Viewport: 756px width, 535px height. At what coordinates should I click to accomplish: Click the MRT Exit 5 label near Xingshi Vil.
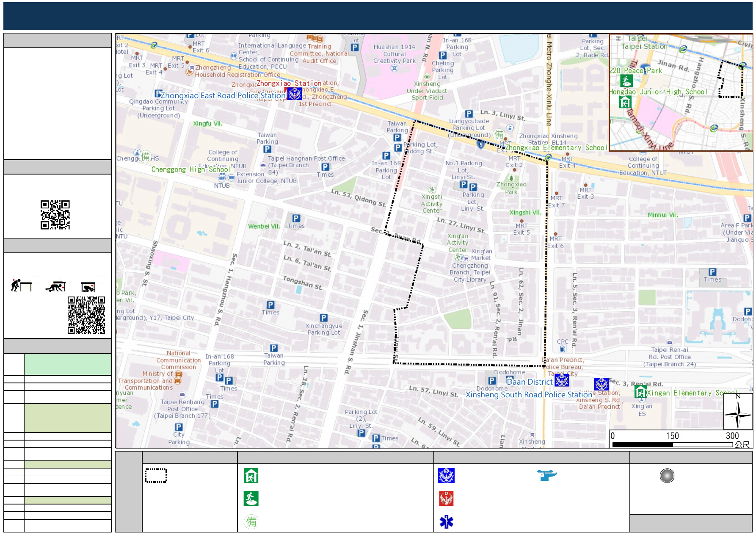521,229
